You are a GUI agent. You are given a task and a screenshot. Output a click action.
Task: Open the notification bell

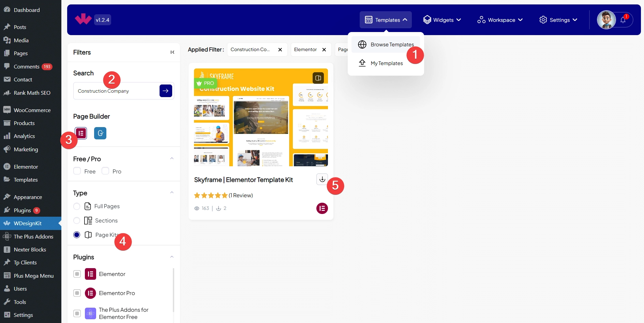coord(623,20)
